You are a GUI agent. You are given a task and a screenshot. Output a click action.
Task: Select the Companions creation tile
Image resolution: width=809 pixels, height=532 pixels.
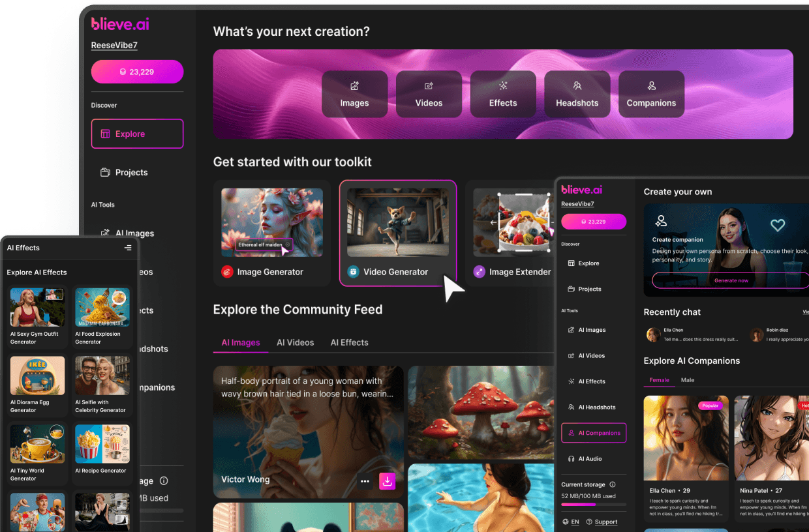pos(651,94)
